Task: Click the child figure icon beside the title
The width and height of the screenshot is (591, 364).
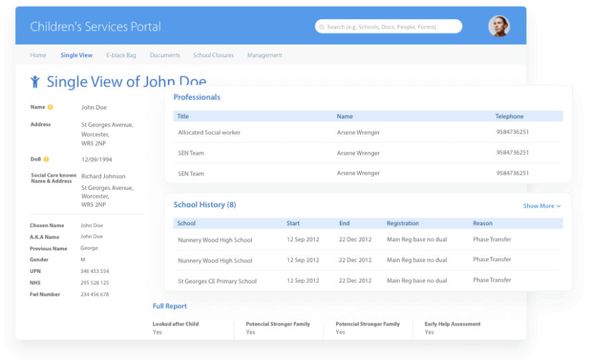Action: (x=35, y=82)
